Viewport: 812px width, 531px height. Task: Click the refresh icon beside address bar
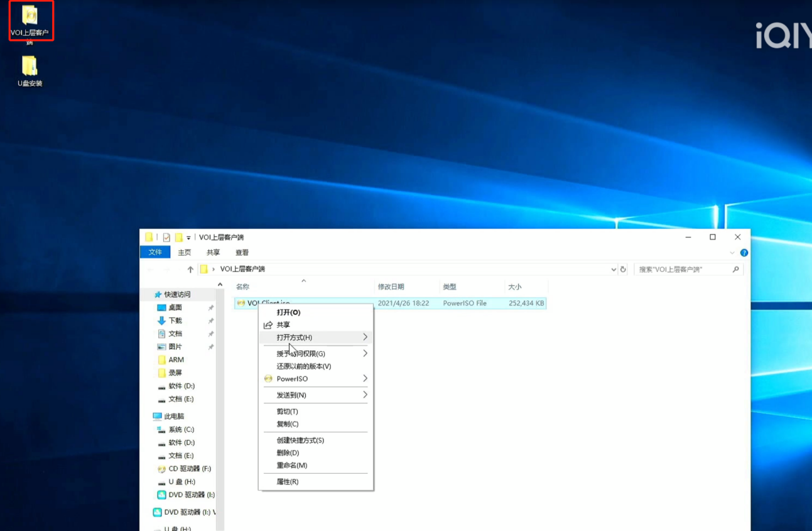pos(623,270)
